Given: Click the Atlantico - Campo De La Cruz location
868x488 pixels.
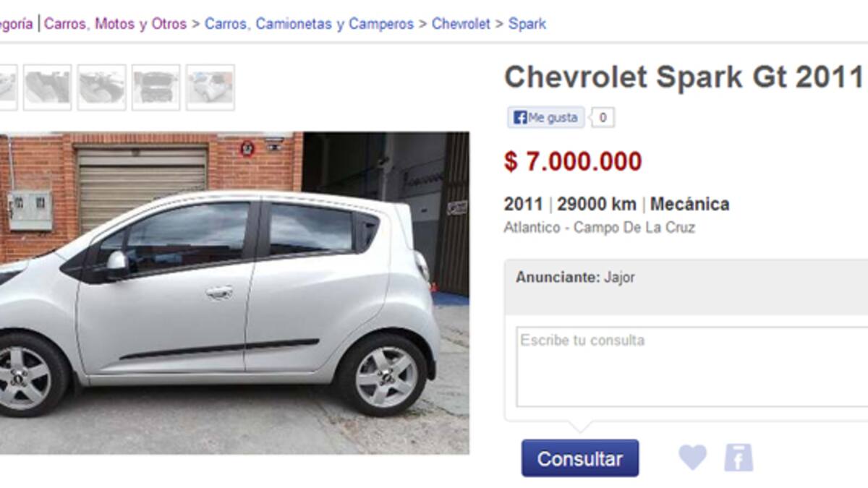Looking at the screenshot, I should tap(600, 228).
